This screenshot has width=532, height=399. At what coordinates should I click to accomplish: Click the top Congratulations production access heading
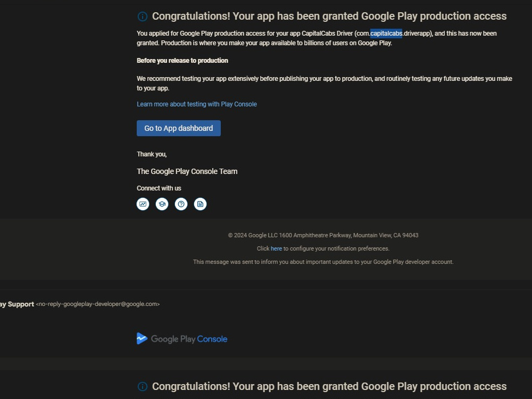(x=329, y=16)
